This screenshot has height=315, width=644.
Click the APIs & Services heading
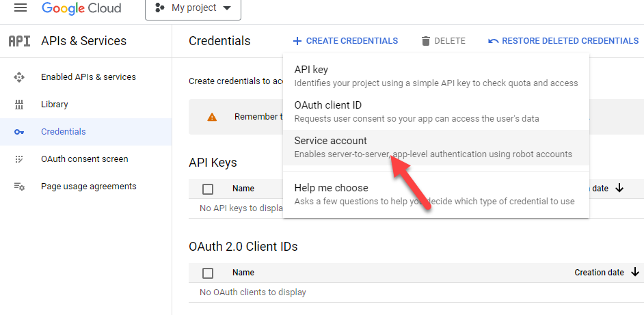[84, 41]
